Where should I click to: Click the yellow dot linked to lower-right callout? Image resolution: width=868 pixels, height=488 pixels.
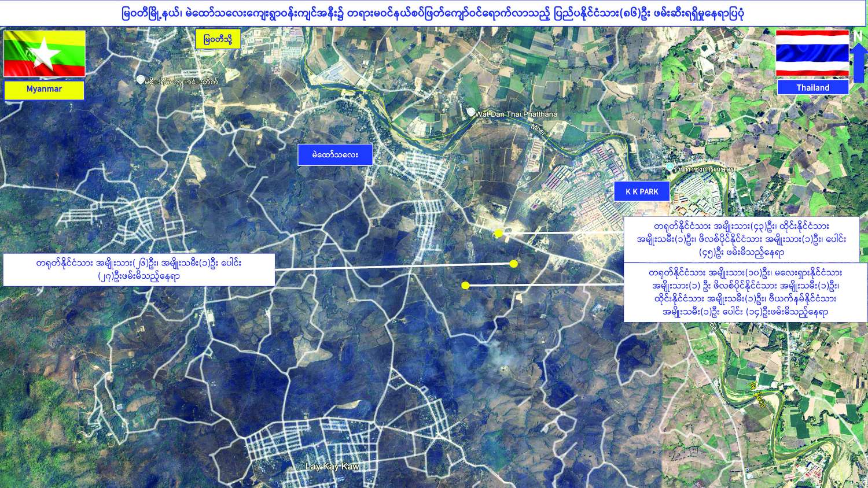point(465,285)
